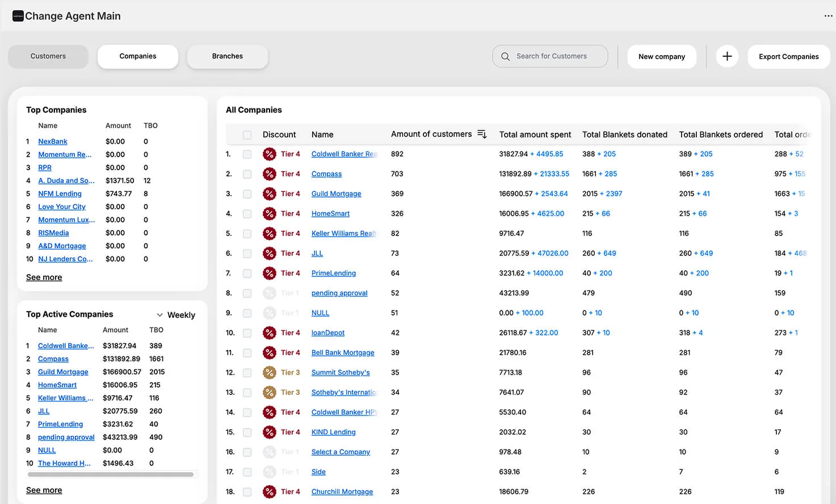Open the three-dot more options menu
This screenshot has width=836, height=504.
(828, 16)
